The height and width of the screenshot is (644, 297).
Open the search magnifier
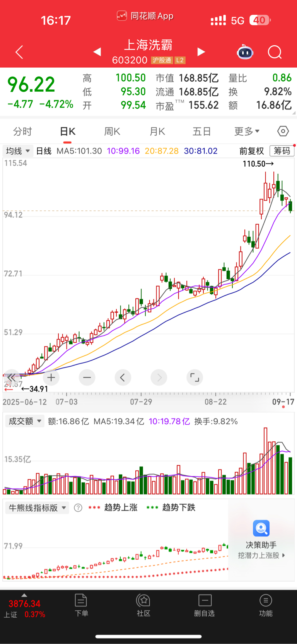[x=275, y=52]
